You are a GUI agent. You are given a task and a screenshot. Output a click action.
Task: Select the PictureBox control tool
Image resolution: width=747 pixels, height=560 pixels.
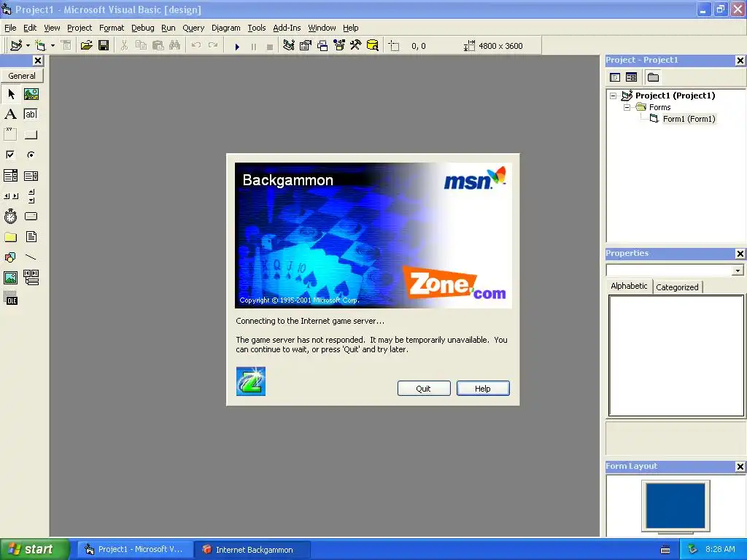(x=31, y=94)
